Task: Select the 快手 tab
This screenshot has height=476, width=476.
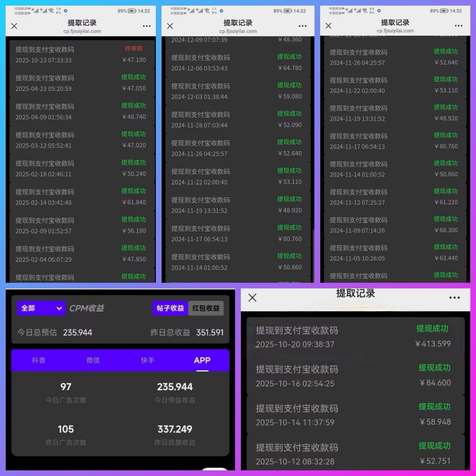Action: coord(148,360)
